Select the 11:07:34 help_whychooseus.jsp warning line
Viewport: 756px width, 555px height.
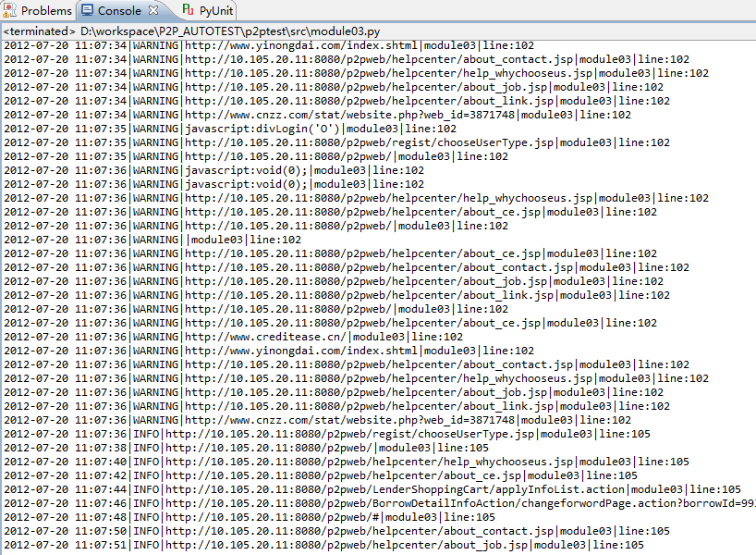tap(357, 73)
